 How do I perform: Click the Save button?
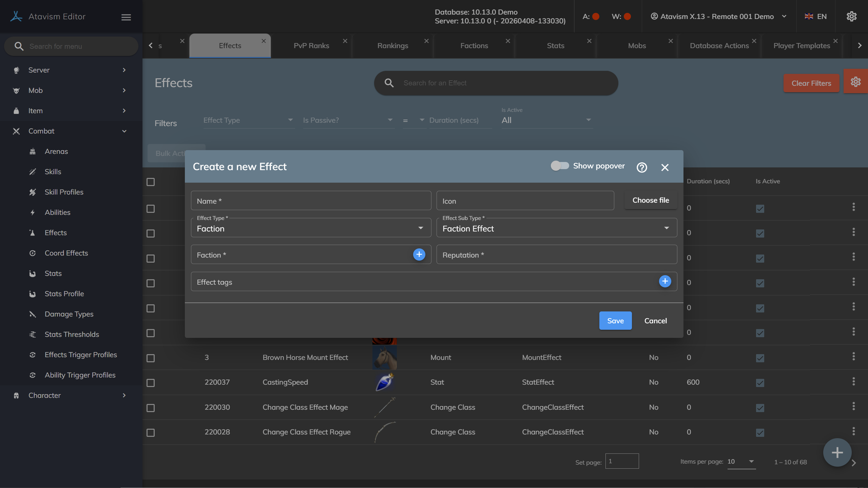(x=615, y=321)
